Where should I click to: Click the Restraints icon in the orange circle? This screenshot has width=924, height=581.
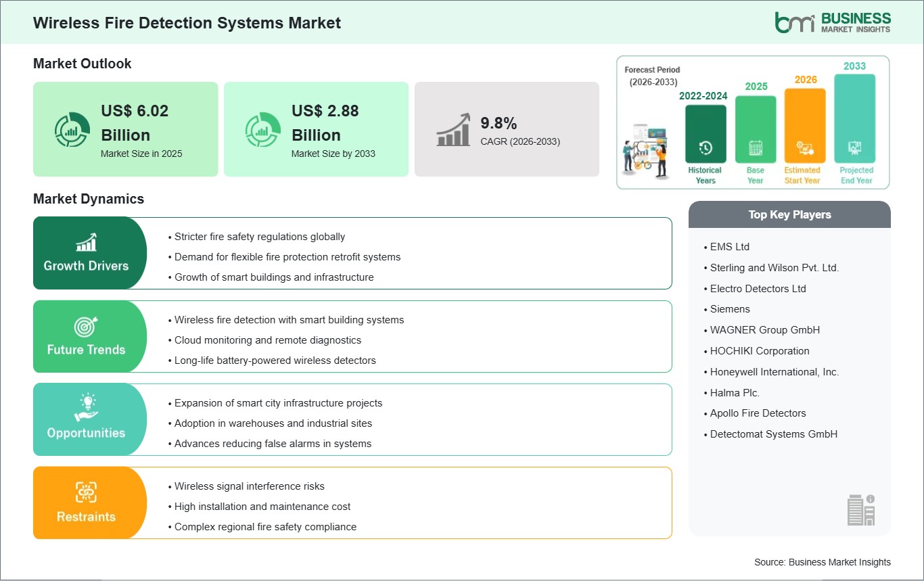pyautogui.click(x=87, y=491)
